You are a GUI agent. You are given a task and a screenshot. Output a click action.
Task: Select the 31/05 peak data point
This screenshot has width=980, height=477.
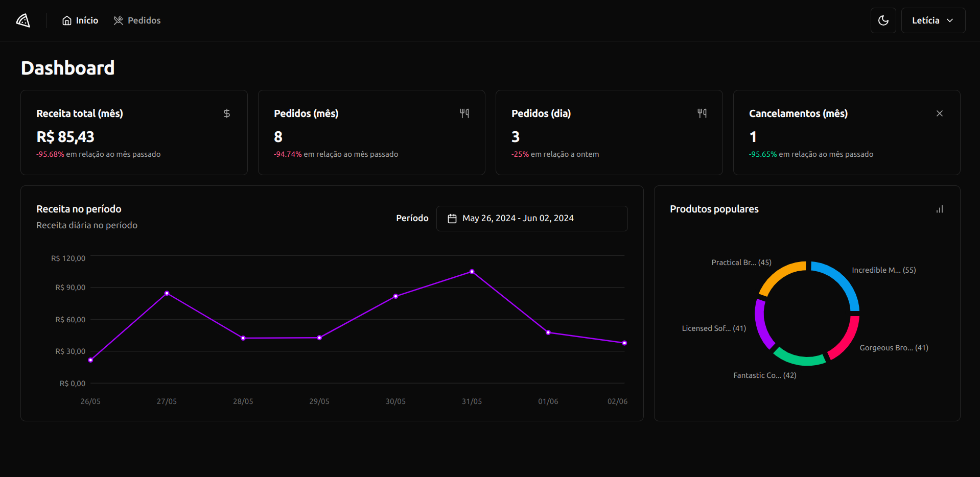(x=472, y=272)
